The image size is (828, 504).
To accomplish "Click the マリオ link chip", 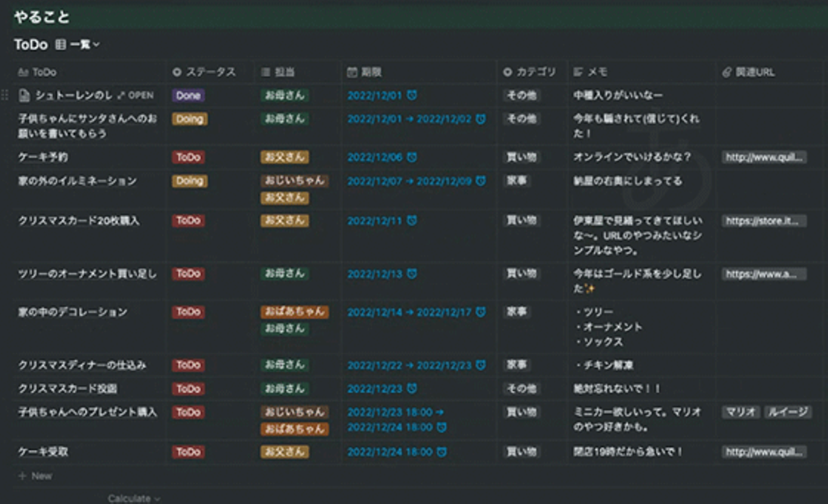I will pyautogui.click(x=741, y=412).
